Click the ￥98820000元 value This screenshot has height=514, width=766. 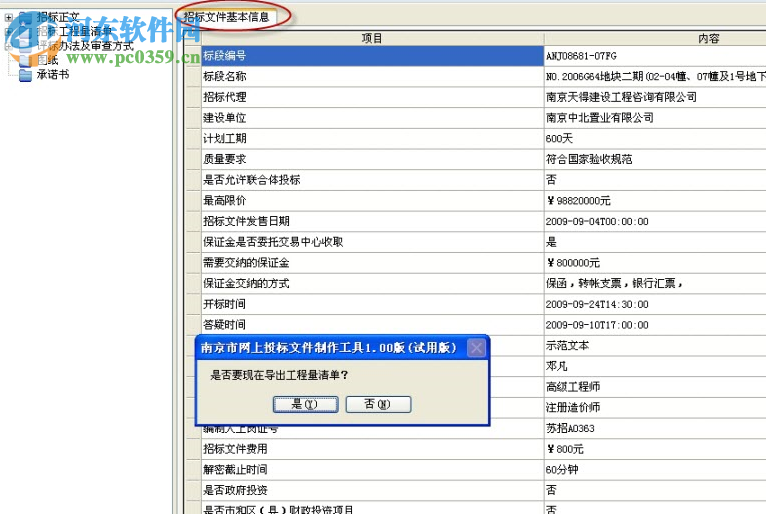tap(578, 201)
